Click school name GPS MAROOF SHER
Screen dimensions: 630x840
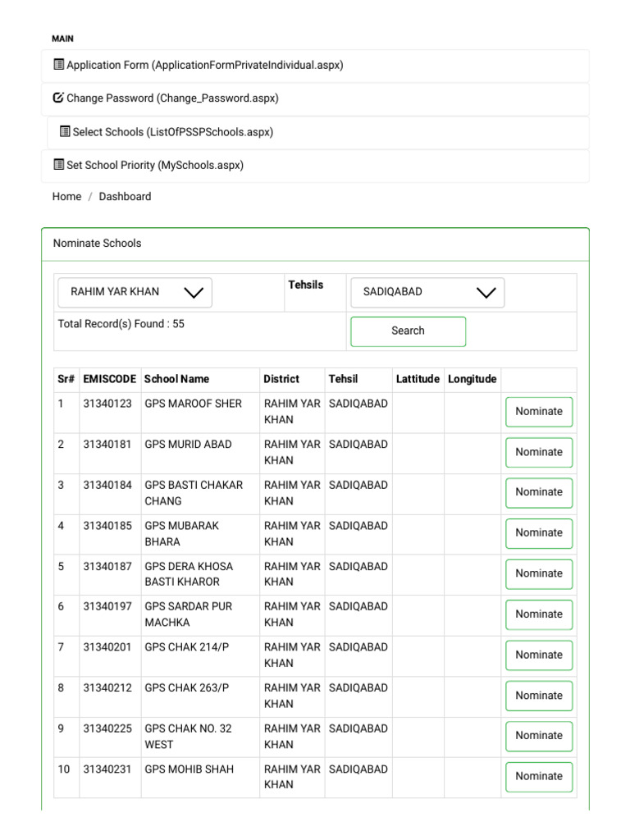pyautogui.click(x=194, y=404)
